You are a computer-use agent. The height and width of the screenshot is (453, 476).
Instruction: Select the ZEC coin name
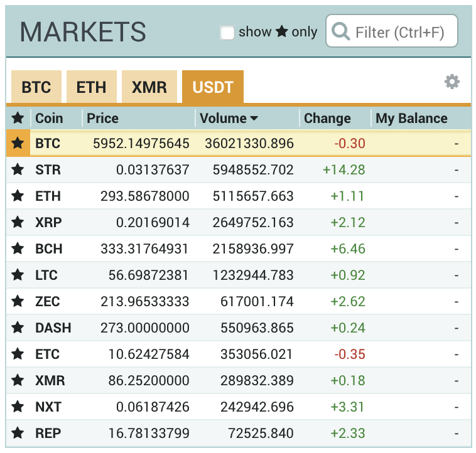[x=48, y=301]
